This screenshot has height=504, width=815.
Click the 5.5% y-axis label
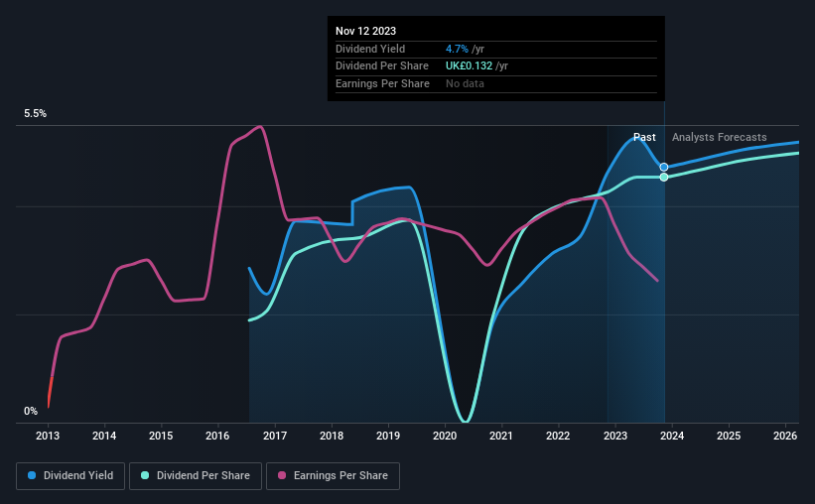pos(35,114)
